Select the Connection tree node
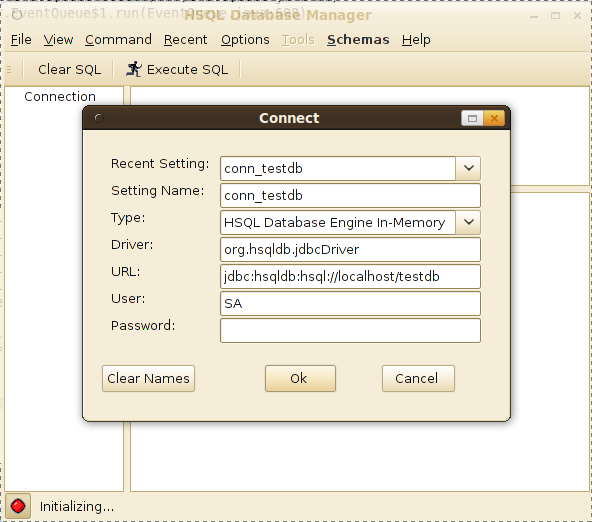This screenshot has width=592, height=522. point(60,97)
